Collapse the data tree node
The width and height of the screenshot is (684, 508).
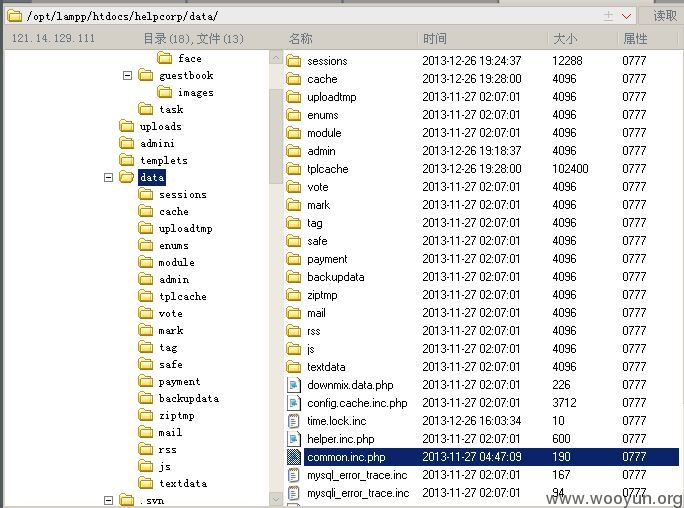109,177
